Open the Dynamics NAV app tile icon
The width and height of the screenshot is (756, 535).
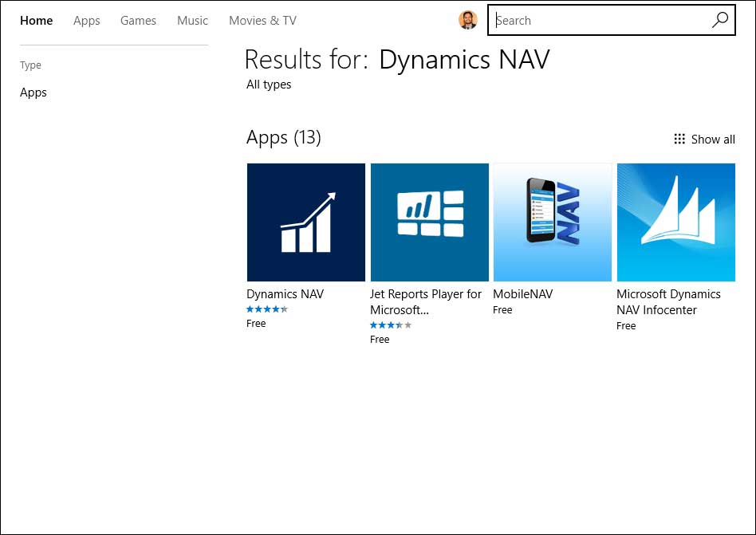pos(306,222)
